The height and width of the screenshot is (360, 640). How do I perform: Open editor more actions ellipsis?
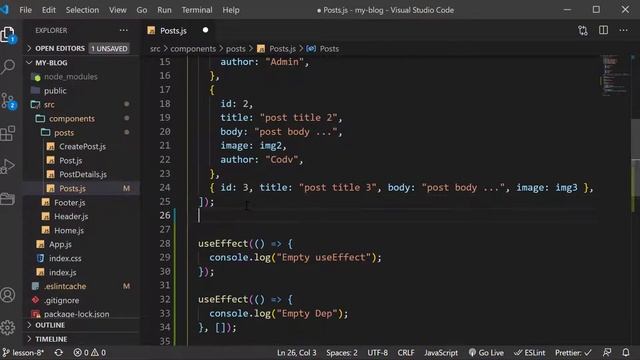(623, 30)
